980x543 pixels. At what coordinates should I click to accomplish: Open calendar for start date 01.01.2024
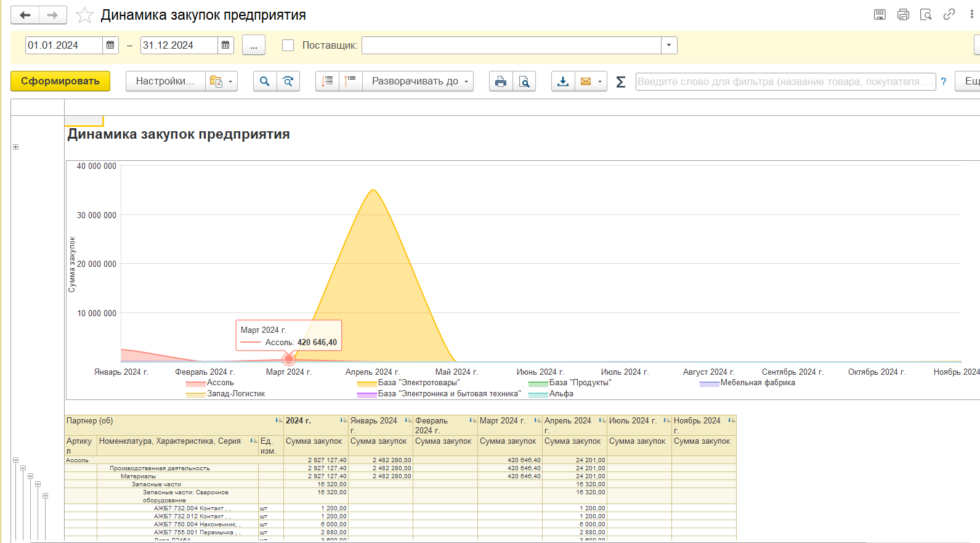coord(110,45)
